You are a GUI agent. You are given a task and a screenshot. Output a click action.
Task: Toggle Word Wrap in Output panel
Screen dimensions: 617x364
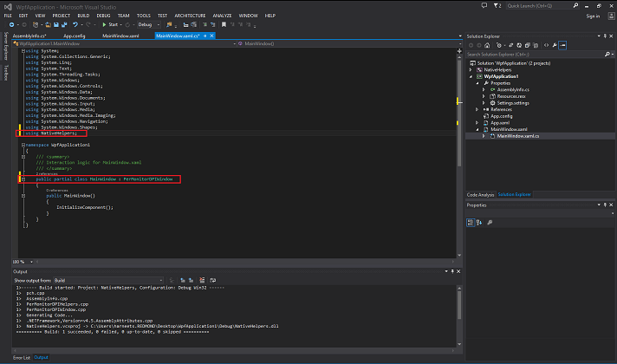[213, 280]
